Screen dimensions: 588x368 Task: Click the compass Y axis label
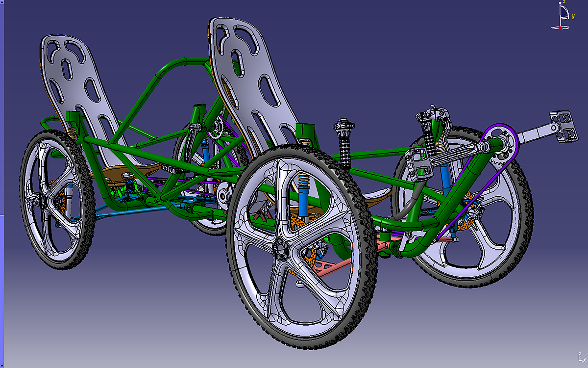coord(573,17)
